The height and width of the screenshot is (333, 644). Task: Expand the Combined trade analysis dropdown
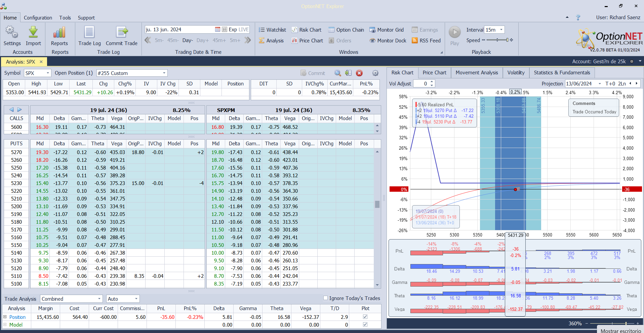[99, 299]
